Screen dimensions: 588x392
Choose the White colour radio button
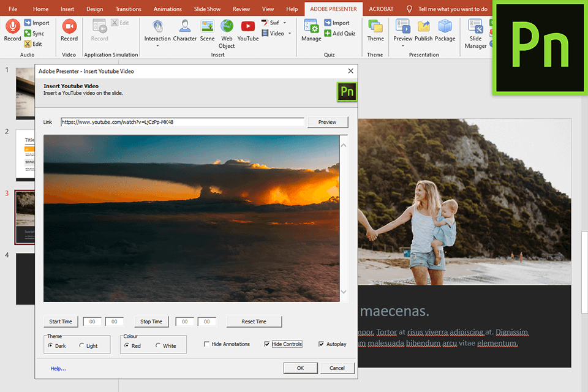pos(159,346)
